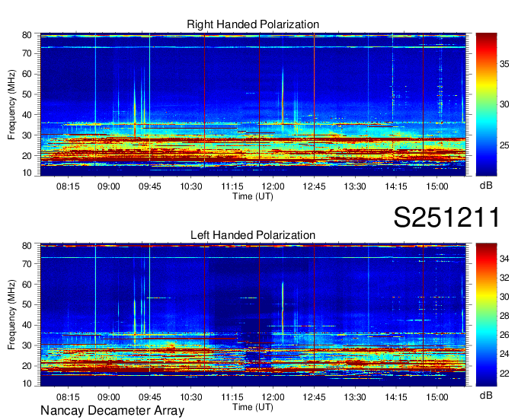This screenshot has width=518, height=420.
Task: Click the Right Handed Polarization plot title
Action: pos(253,25)
